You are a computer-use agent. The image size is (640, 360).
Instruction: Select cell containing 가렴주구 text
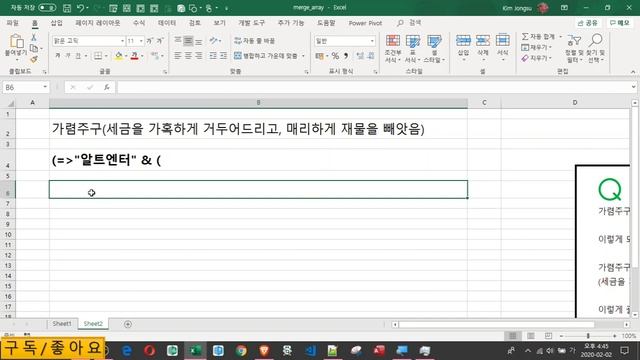tap(258, 129)
